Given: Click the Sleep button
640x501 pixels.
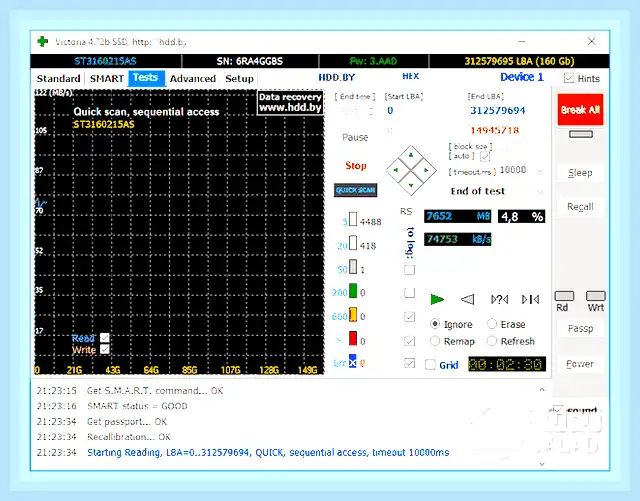Looking at the screenshot, I should (x=580, y=173).
